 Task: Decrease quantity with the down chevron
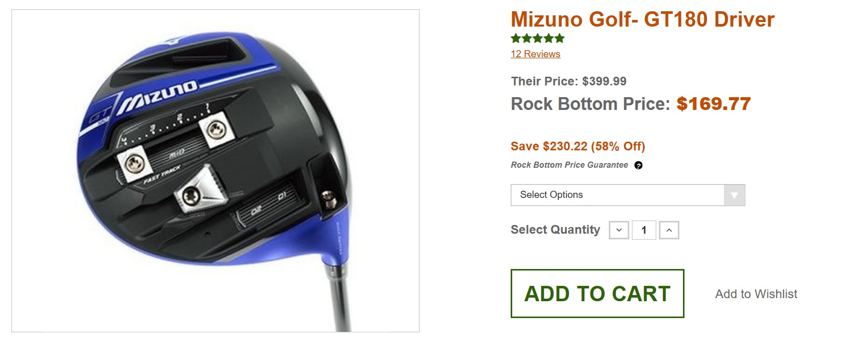[619, 230]
